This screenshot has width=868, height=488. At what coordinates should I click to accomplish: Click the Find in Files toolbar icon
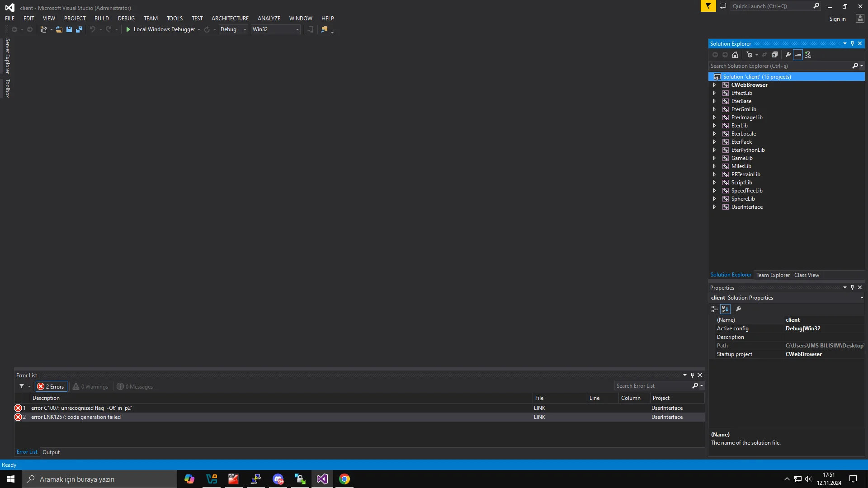point(324,29)
